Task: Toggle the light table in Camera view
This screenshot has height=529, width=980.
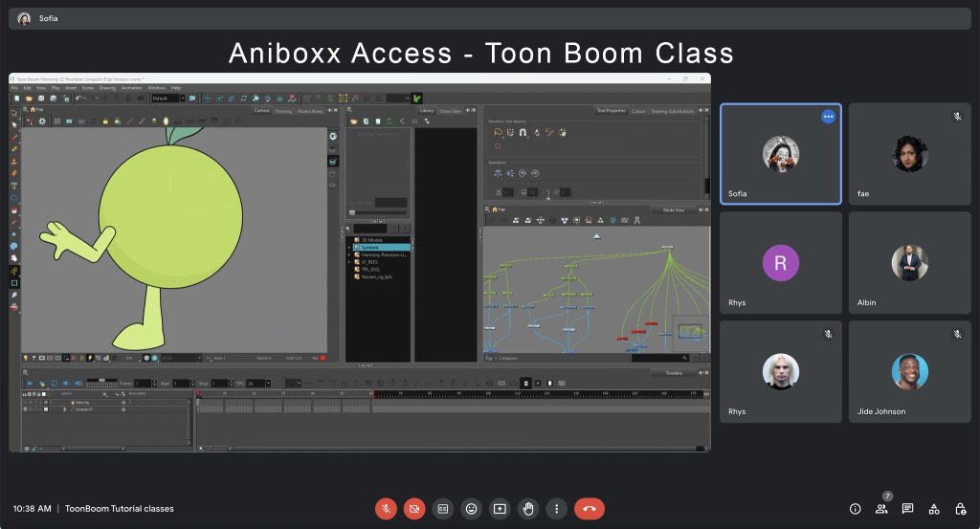Action: (26, 358)
